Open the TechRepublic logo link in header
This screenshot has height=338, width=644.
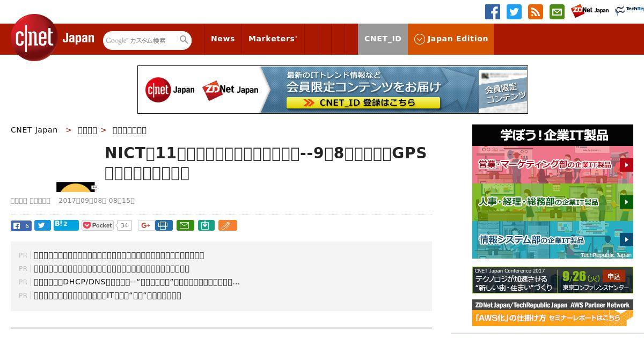(630, 11)
